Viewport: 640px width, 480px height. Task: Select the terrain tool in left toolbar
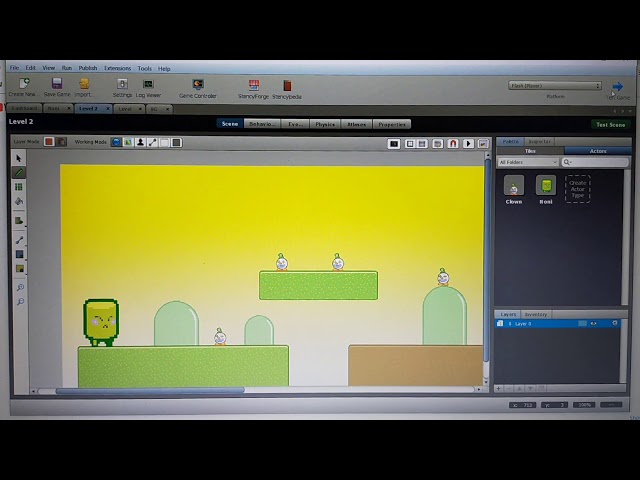pyautogui.click(x=19, y=221)
